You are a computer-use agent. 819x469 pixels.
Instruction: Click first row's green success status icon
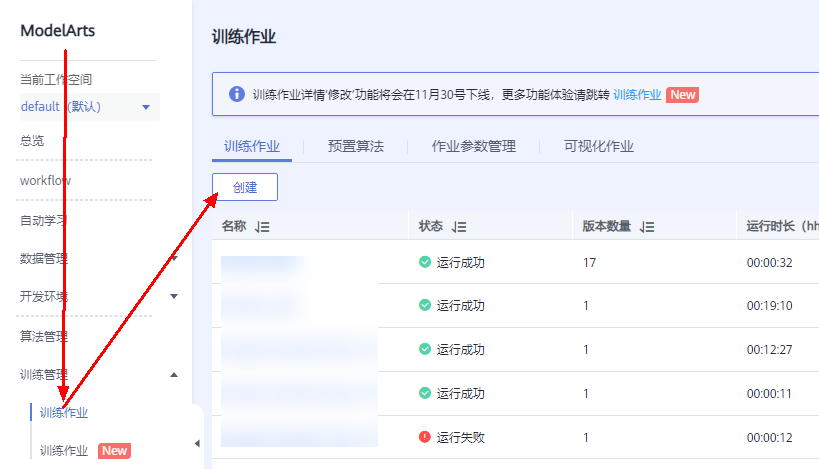425,263
